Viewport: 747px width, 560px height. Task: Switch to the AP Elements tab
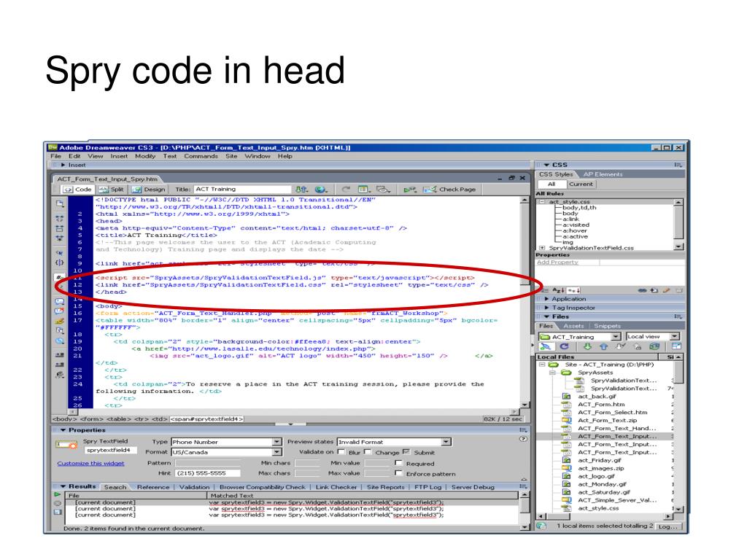pos(603,174)
